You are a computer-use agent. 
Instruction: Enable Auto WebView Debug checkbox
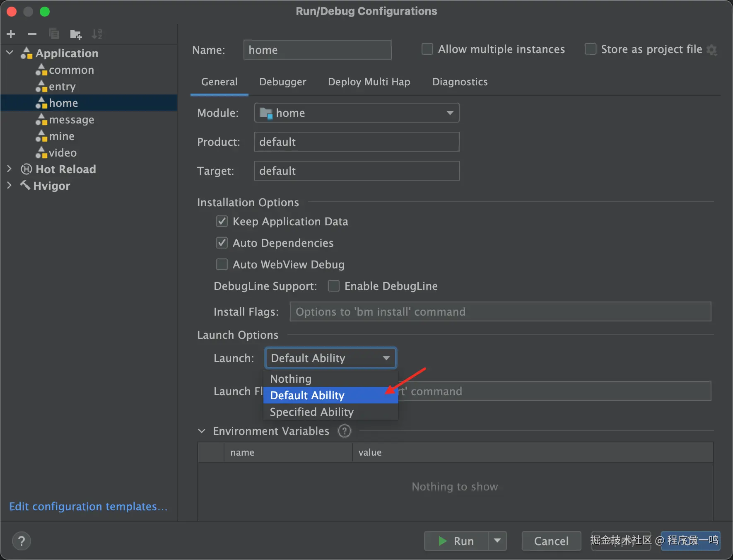[x=222, y=265]
